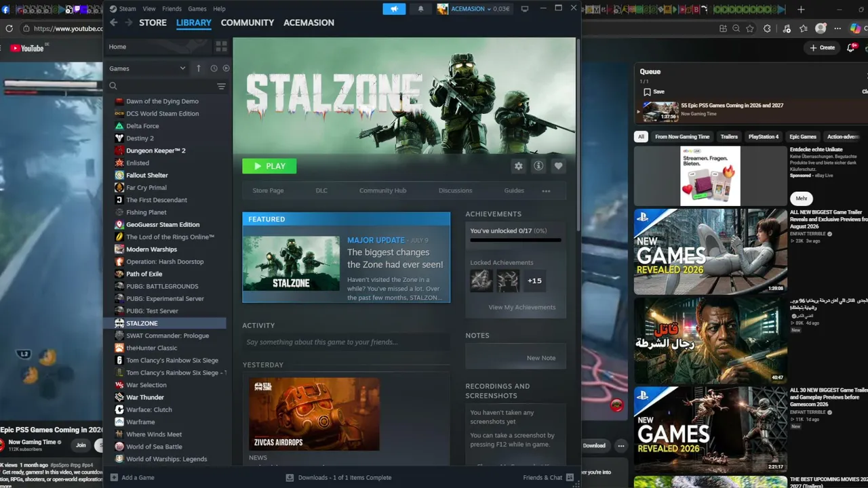The image size is (868, 488).
Task: Click the Add a Game plus icon
Action: click(x=114, y=478)
